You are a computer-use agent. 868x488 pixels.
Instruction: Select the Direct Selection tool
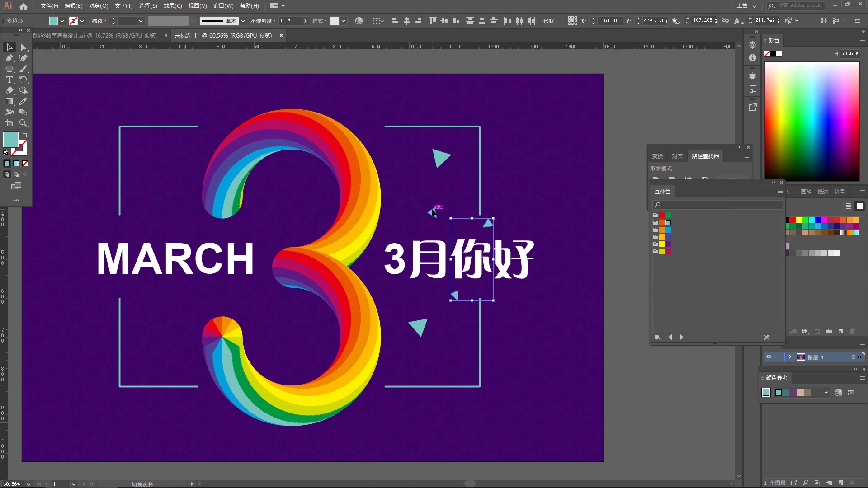23,47
